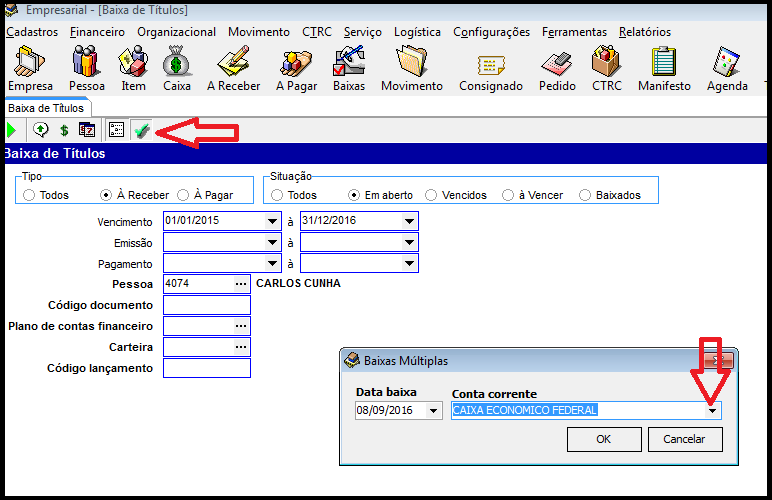Image resolution: width=772 pixels, height=500 pixels.
Task: Open the Financeiro menu
Action: tap(97, 32)
